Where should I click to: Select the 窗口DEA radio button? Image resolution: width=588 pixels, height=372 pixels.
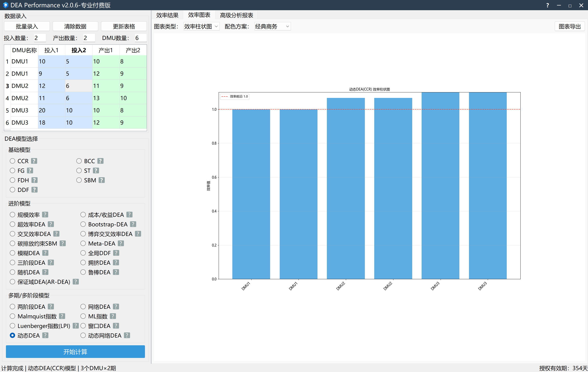coord(83,326)
